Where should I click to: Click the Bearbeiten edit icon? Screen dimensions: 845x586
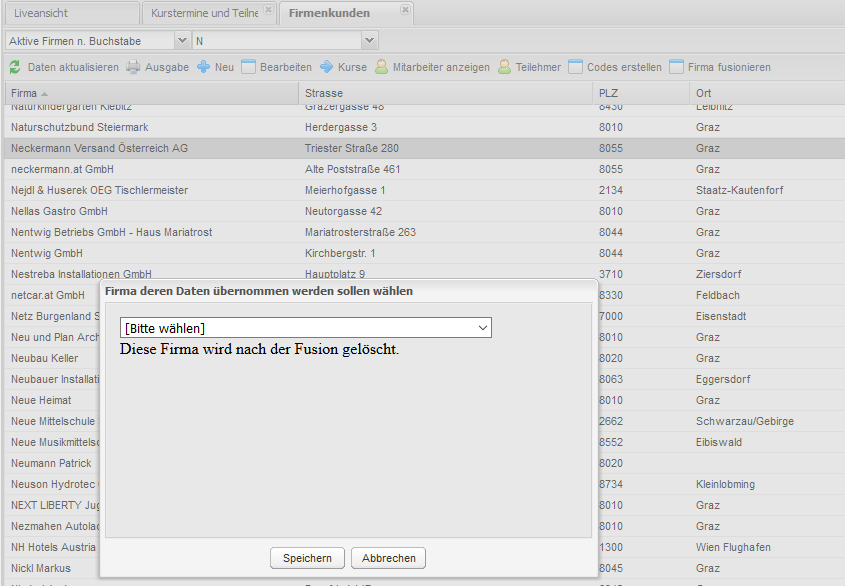click(249, 67)
